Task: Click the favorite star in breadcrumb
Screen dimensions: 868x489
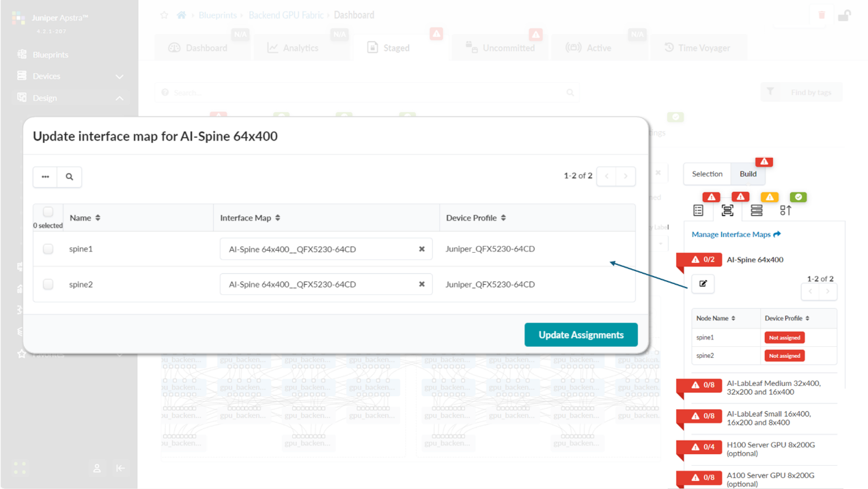Action: [x=164, y=15]
